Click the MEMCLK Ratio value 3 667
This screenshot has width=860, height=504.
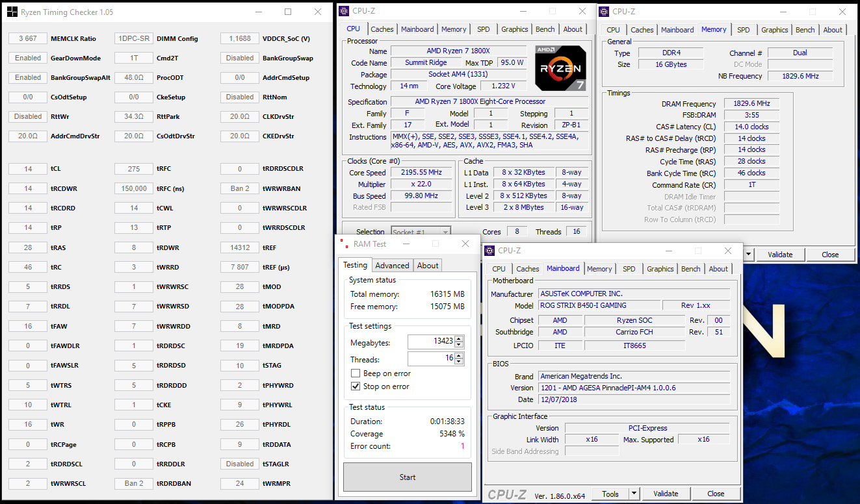[28, 38]
